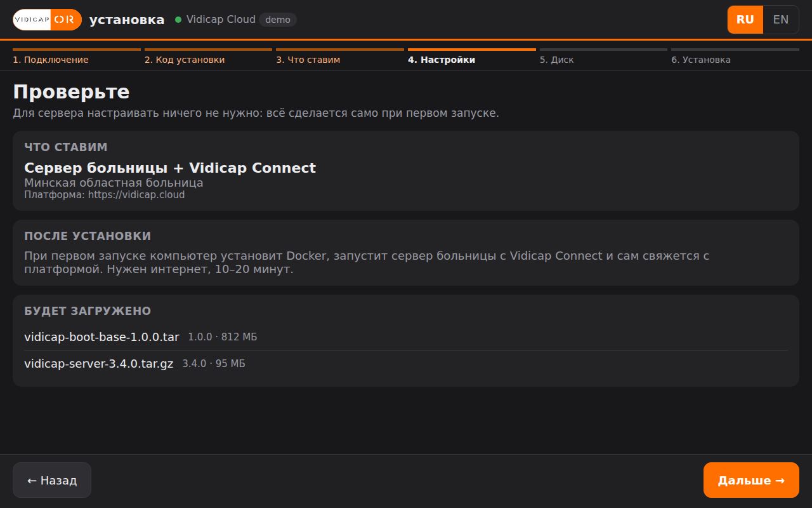Switch language to EN
Viewport: 812px width, 508px height.
781,20
